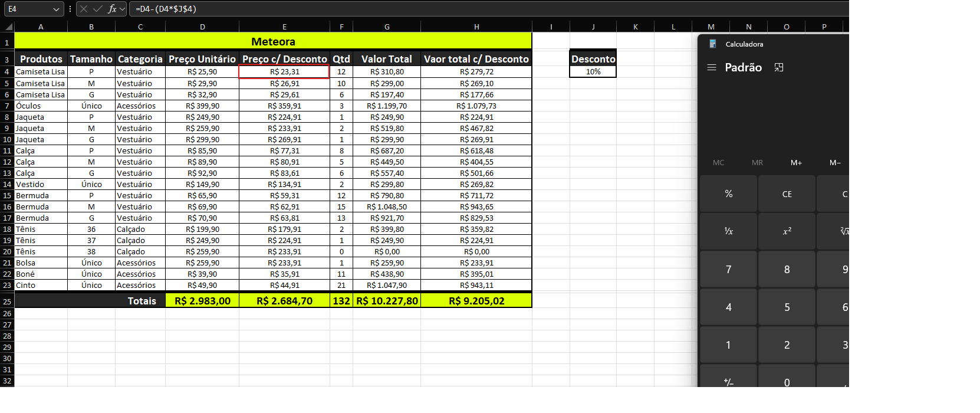Viewport: 980px width, 413px height.
Task: Click the Boné product cell
Action: [41, 274]
